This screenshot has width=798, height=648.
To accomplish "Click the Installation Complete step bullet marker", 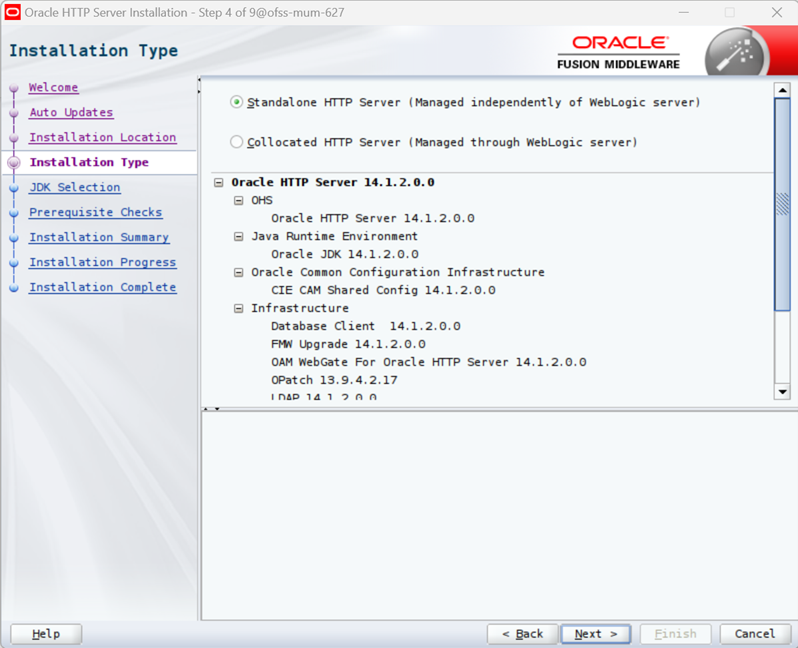I will coord(14,288).
